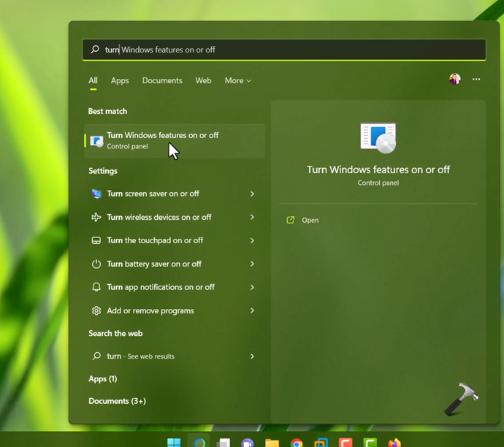Image resolution: width=504 pixels, height=447 pixels.
Task: Open the 'Turn Windows features on or off' best match
Action: pos(175,140)
